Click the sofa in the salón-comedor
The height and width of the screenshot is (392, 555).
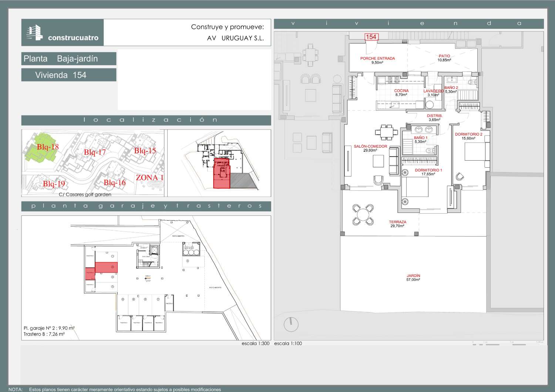[394, 161]
